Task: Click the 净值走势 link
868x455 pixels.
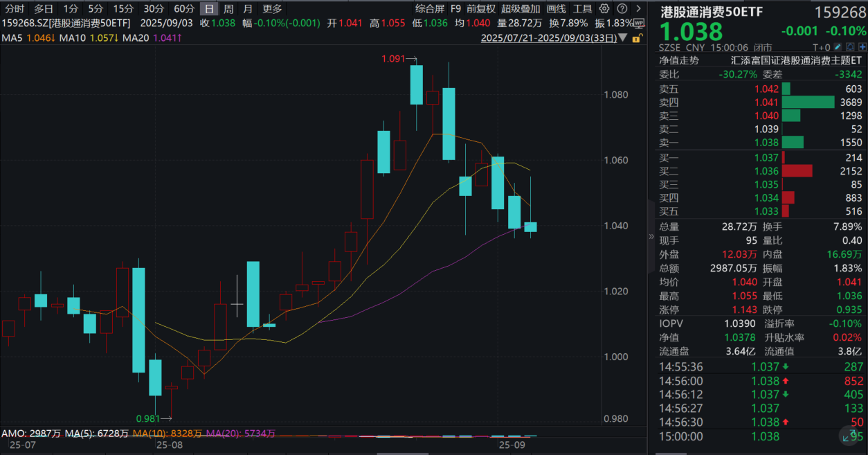Action: (679, 60)
